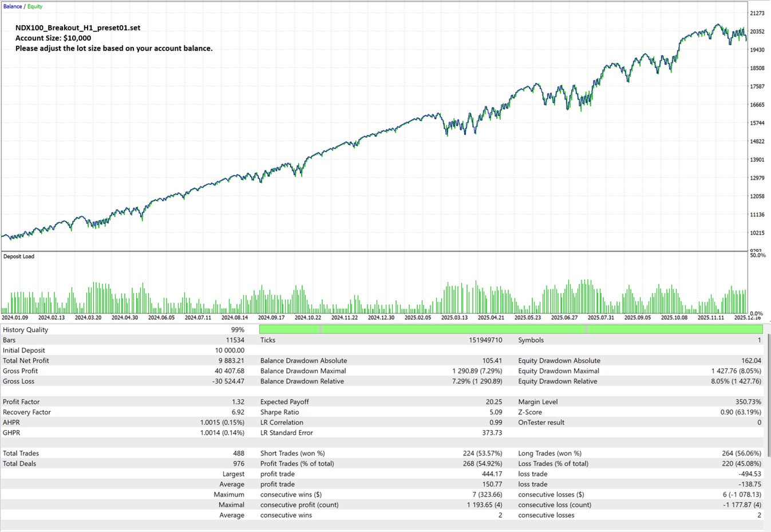
Task: Click the Gross Loss value "-30 524.47"
Action: coord(228,381)
